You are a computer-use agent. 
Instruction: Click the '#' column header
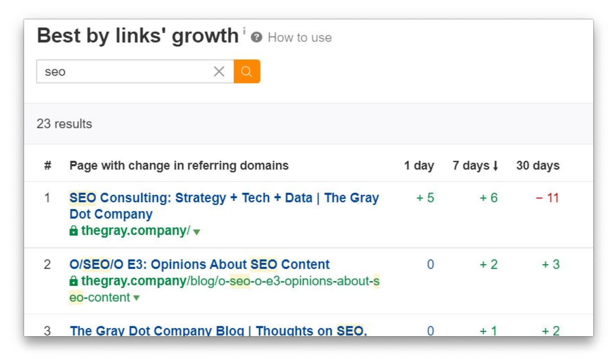[x=47, y=165]
